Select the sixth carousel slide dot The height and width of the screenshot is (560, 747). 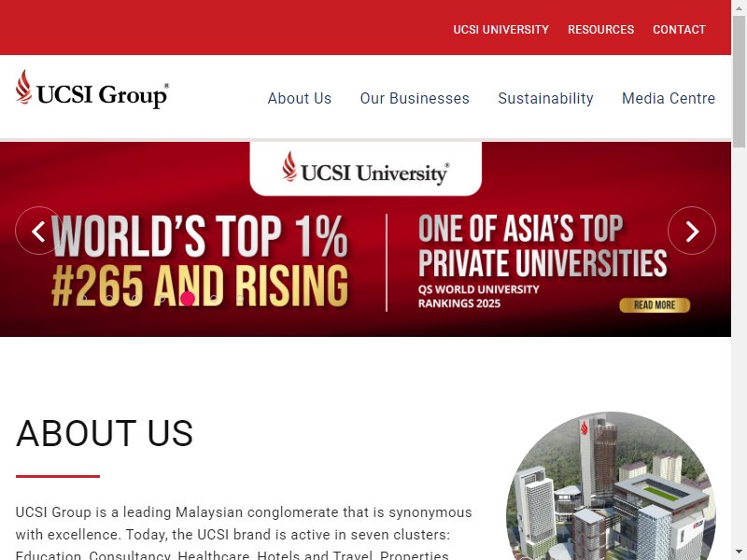click(x=214, y=299)
